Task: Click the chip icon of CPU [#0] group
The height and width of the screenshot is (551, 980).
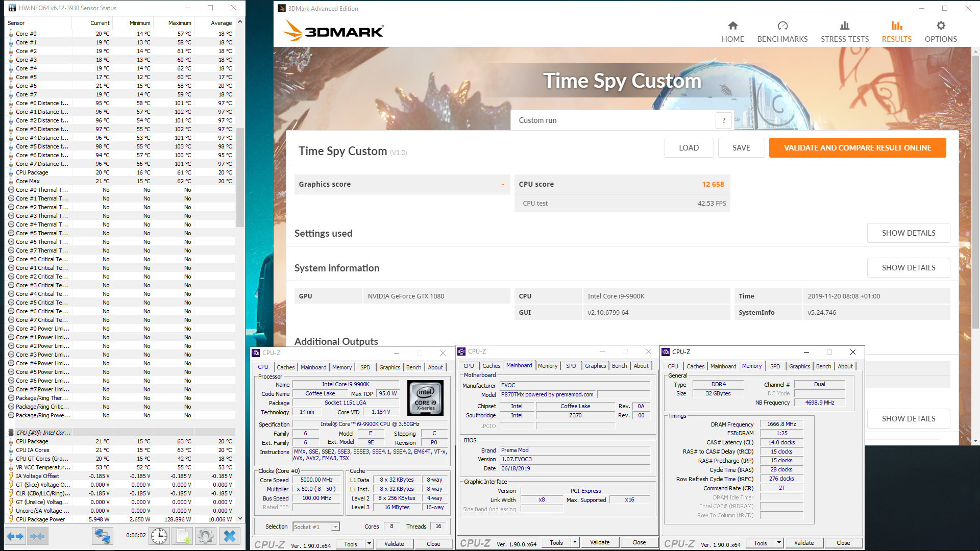Action: 11,433
